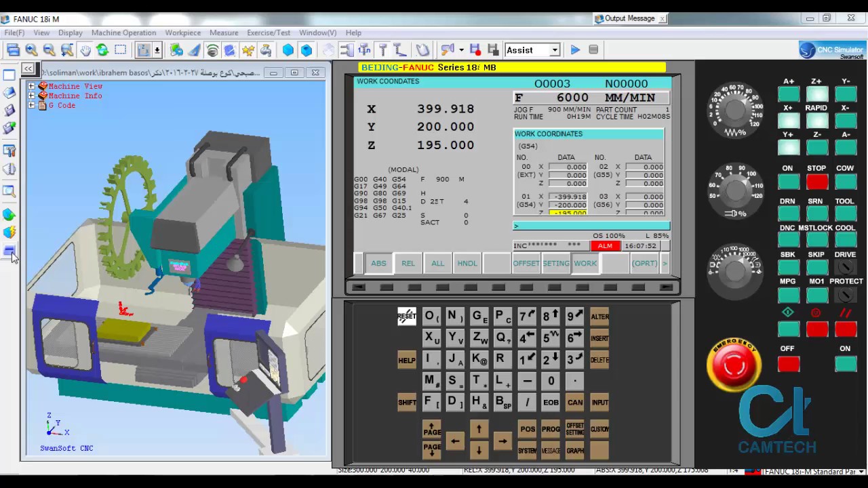Toggle the RAPID traverse button
The height and width of the screenshot is (488, 868).
tap(816, 121)
